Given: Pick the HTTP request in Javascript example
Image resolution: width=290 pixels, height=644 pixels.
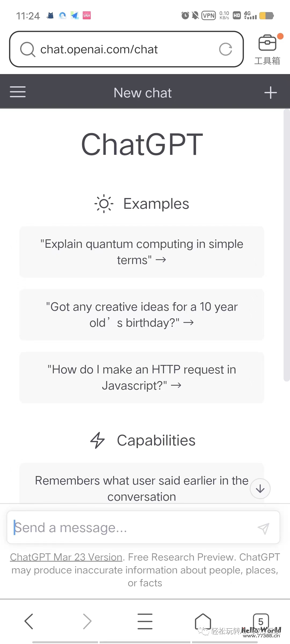Looking at the screenshot, I should [142, 378].
